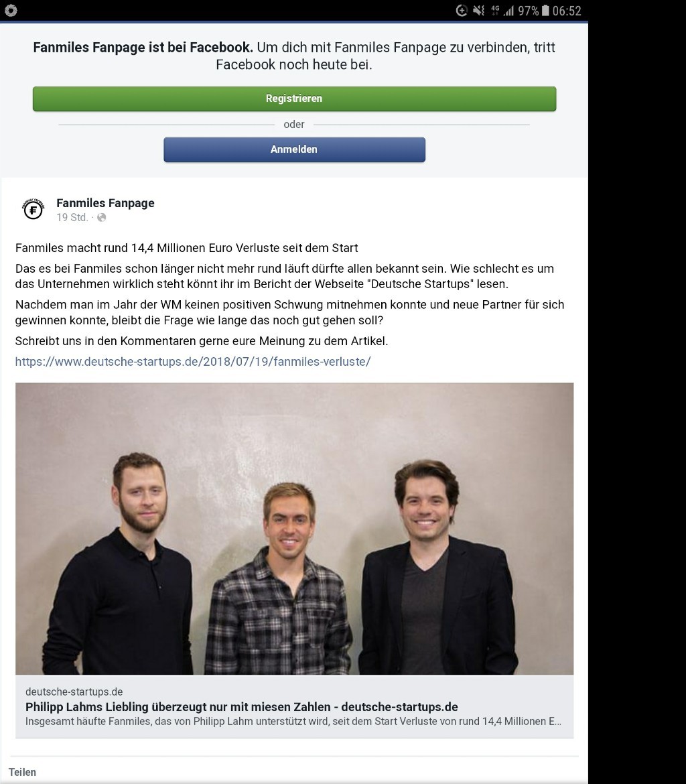Tap the blue Anmelden button
Viewport: 686px width, 784px height.
pyautogui.click(x=294, y=149)
